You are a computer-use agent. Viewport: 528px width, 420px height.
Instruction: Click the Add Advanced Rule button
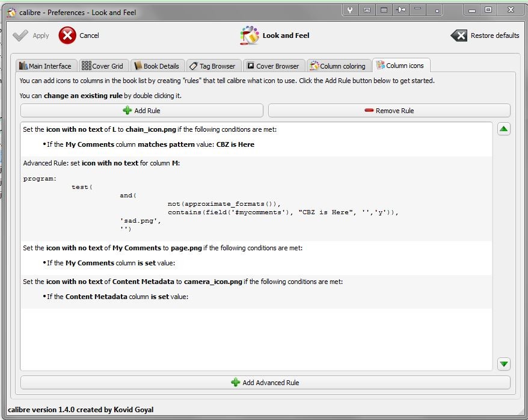[x=265, y=383]
